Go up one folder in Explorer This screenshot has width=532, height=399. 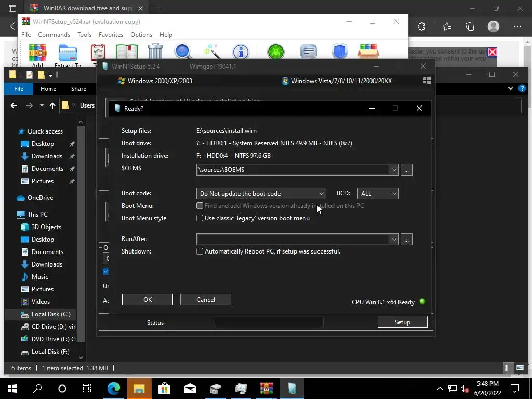pos(52,105)
